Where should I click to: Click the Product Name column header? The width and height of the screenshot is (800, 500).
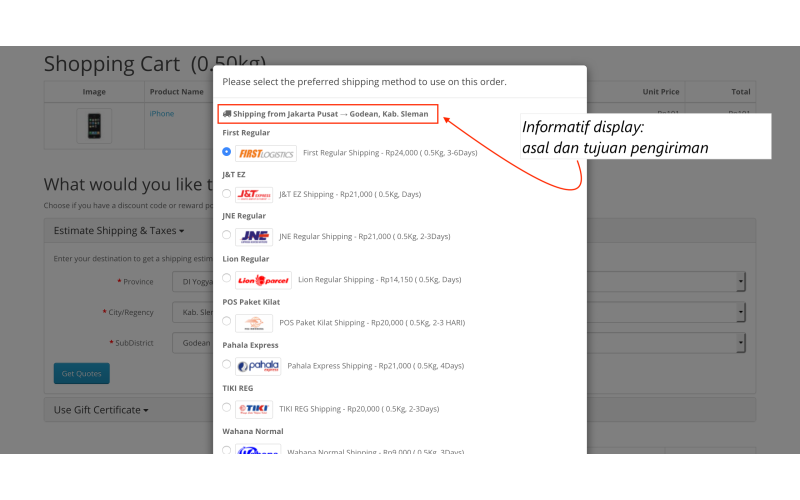(x=177, y=92)
